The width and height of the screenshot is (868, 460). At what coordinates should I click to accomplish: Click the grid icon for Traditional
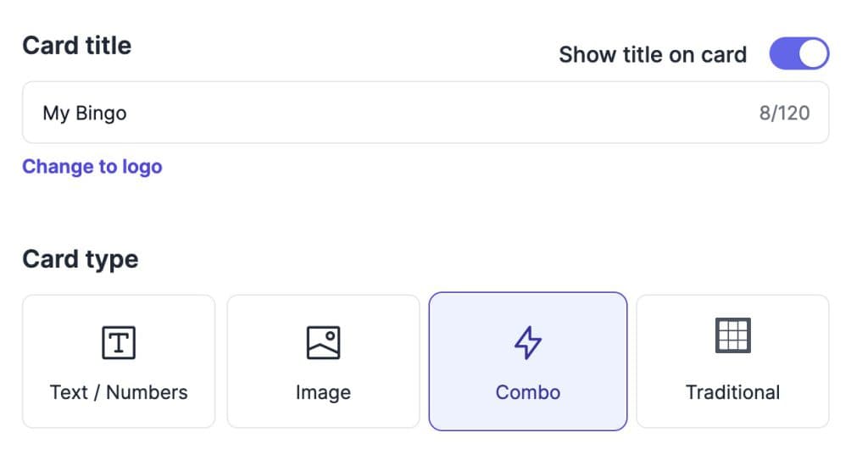tap(732, 335)
